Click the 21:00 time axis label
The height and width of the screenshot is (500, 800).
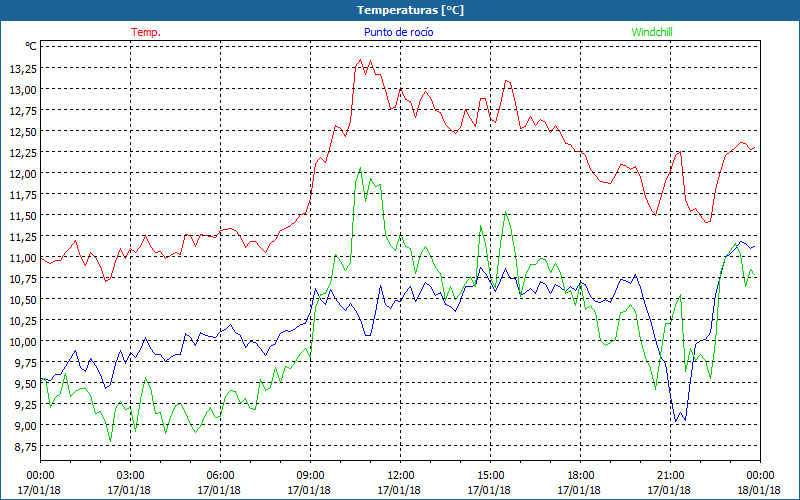[670, 475]
